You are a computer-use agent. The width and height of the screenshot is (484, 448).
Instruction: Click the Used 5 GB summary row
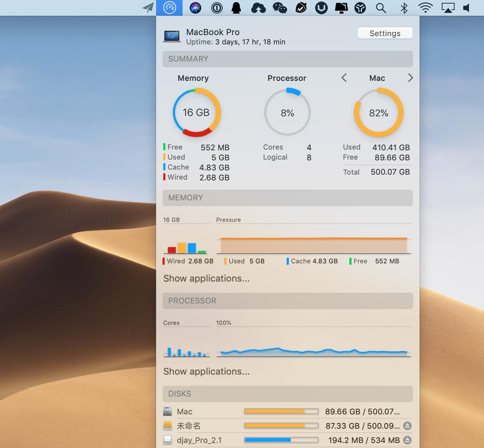[196, 157]
